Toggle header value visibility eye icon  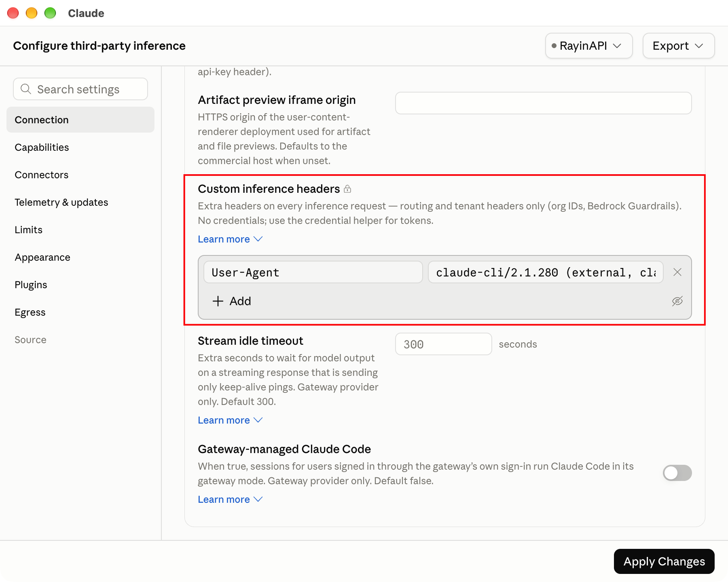[x=677, y=301]
